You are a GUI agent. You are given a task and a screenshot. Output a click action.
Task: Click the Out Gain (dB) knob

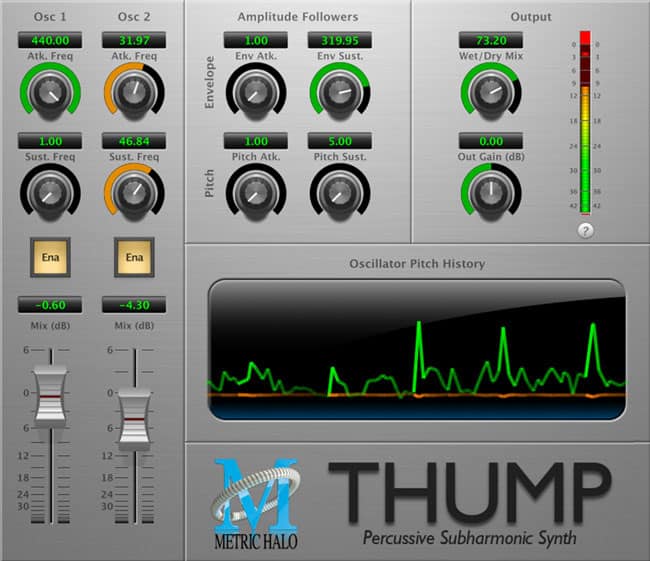(491, 192)
